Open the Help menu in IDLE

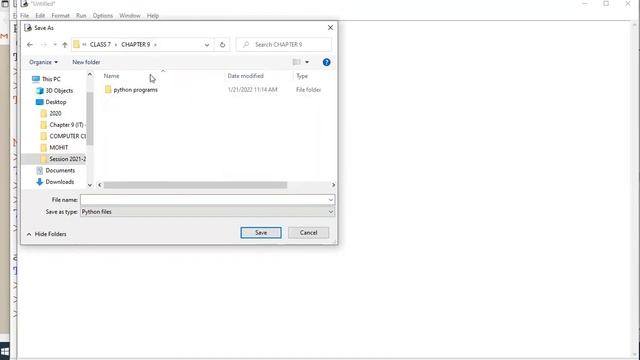(x=153, y=16)
